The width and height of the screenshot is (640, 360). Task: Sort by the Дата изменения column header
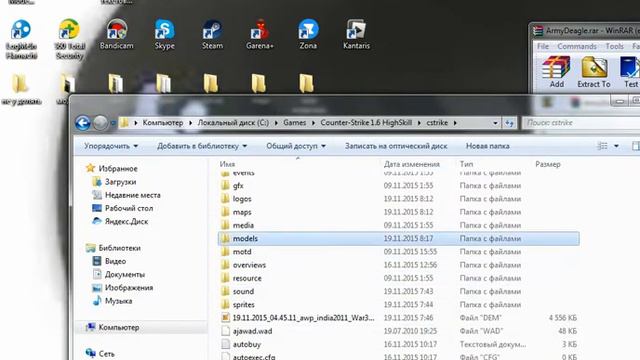[411, 164]
